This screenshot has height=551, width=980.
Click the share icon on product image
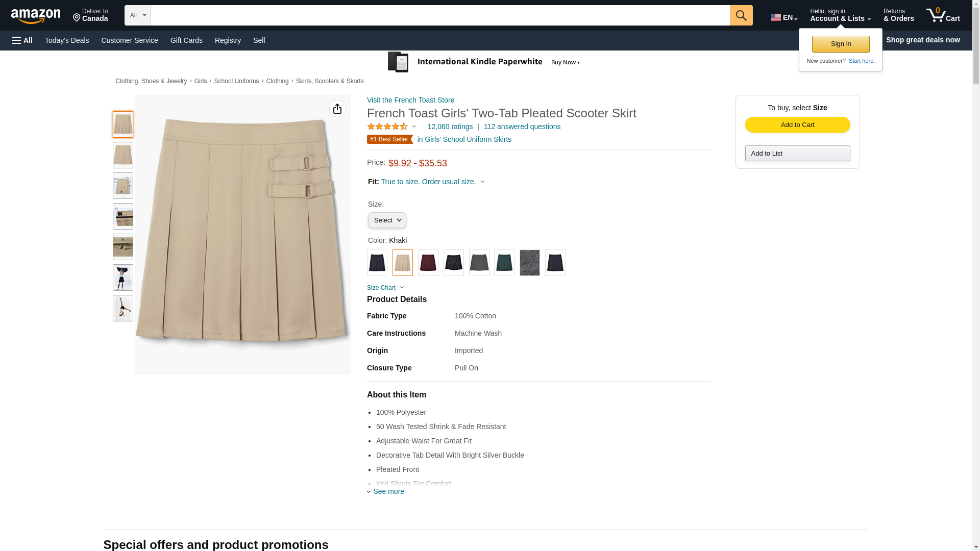tap(337, 109)
